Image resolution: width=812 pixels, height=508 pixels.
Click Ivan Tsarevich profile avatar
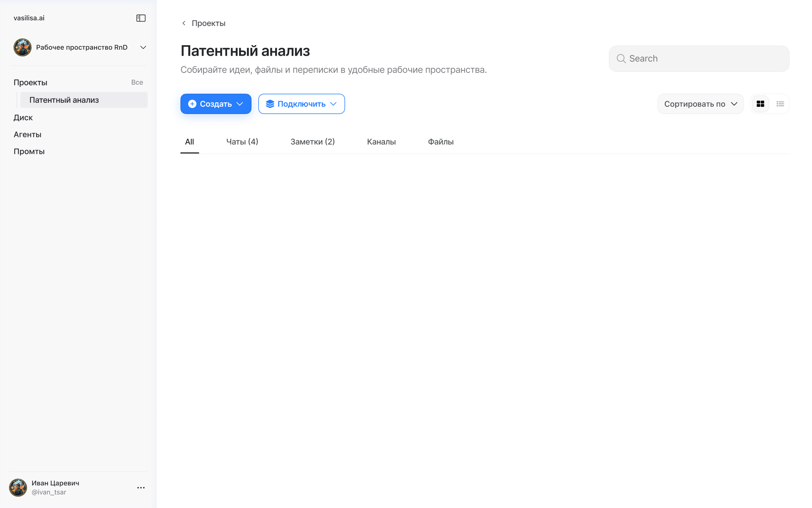point(18,488)
